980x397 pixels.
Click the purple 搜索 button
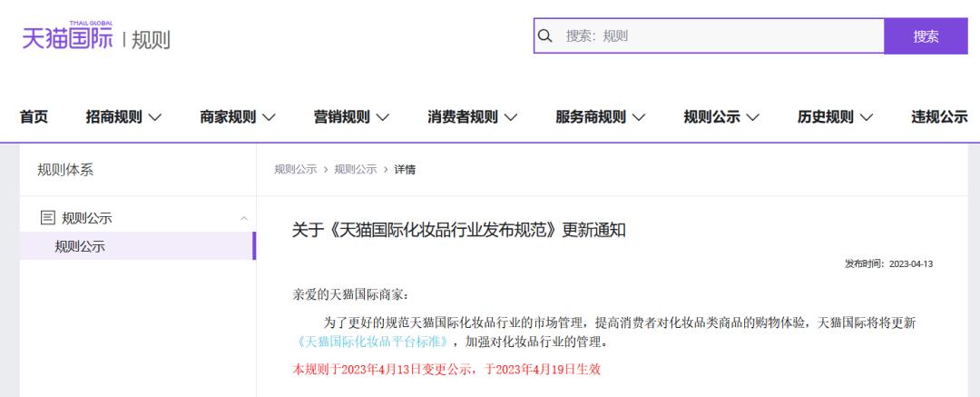tap(926, 35)
